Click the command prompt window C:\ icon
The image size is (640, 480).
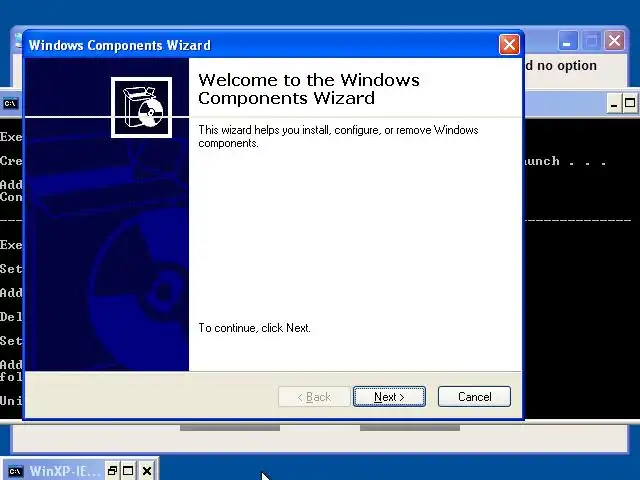pos(10,104)
